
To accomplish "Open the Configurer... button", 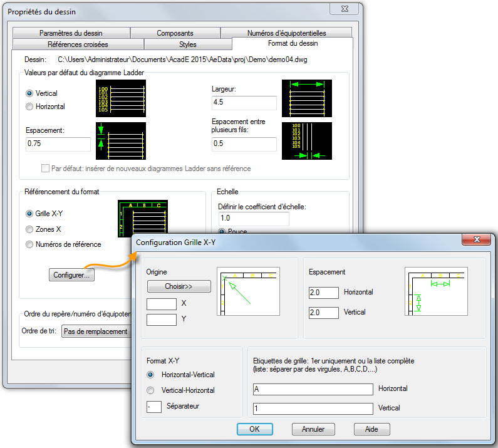I will coord(71,275).
